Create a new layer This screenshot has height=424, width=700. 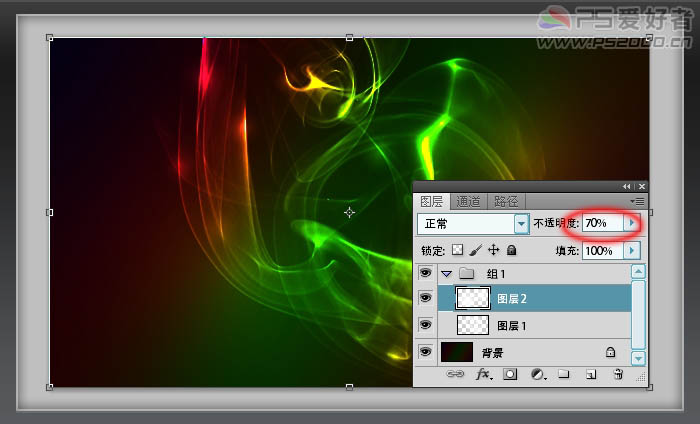click(x=591, y=374)
